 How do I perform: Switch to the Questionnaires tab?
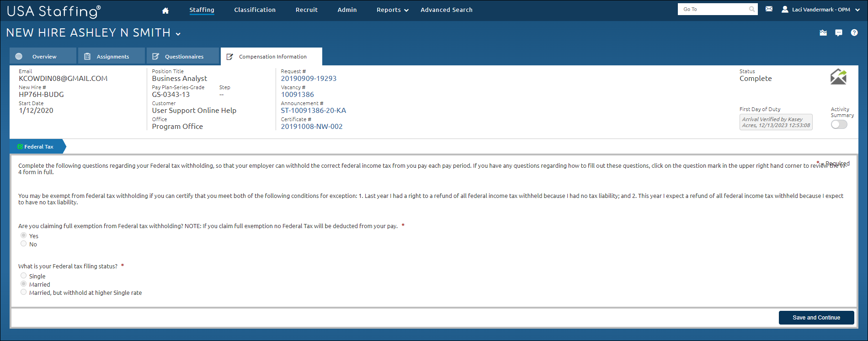tap(183, 57)
